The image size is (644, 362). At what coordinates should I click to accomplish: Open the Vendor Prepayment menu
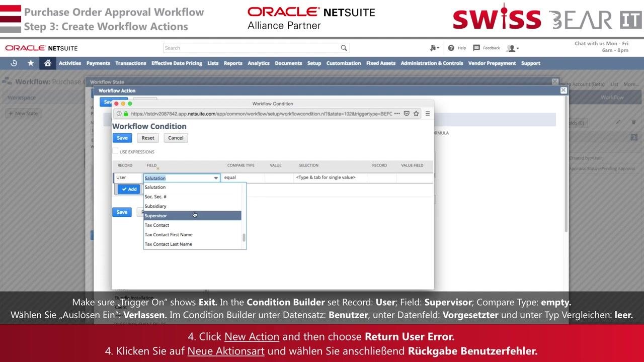(492, 63)
